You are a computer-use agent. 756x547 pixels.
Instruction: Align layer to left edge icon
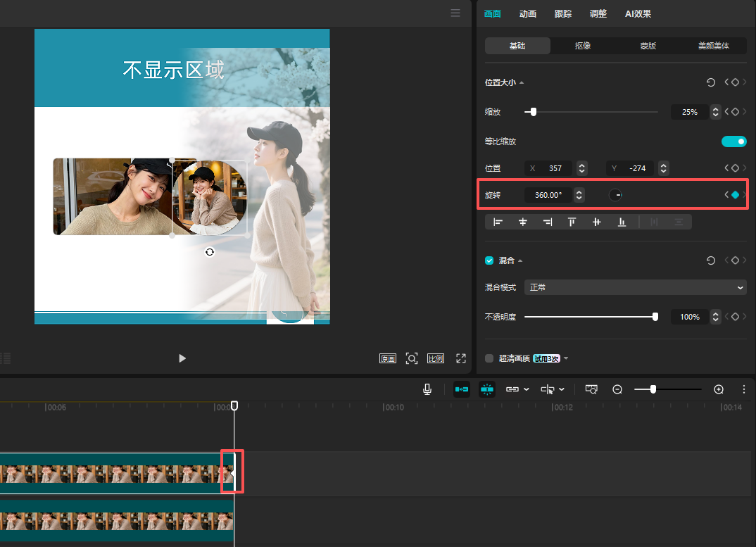click(498, 222)
